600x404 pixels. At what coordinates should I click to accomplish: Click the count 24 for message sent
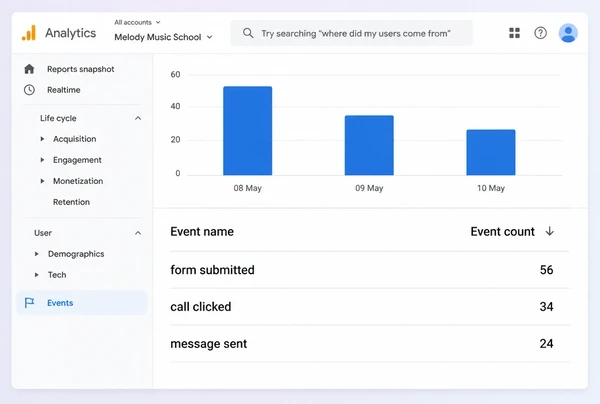546,344
